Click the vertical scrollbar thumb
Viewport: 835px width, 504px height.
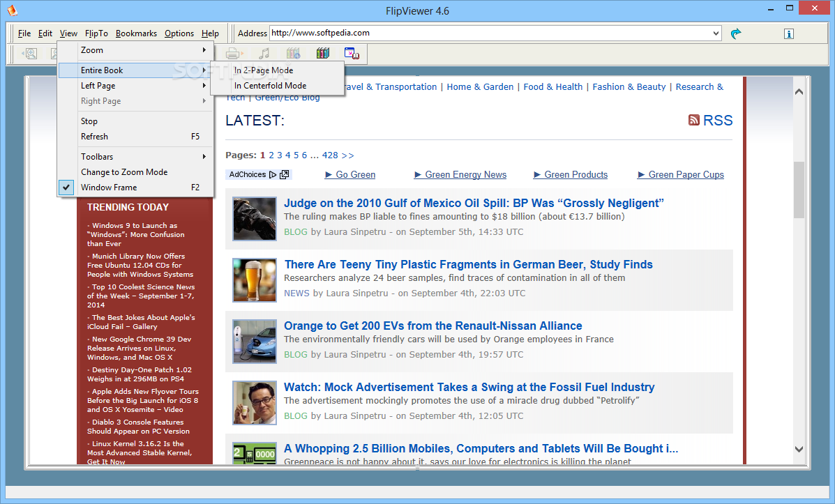[x=799, y=190]
